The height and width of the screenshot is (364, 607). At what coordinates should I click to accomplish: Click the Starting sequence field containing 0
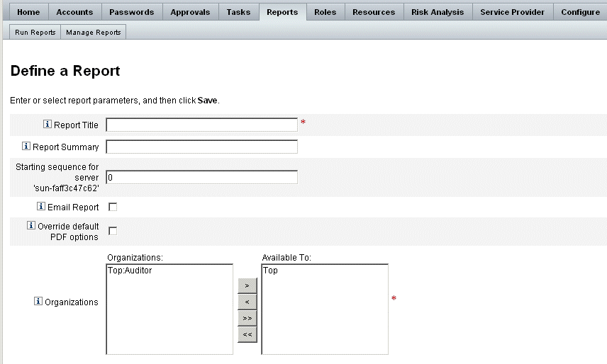[x=201, y=177]
